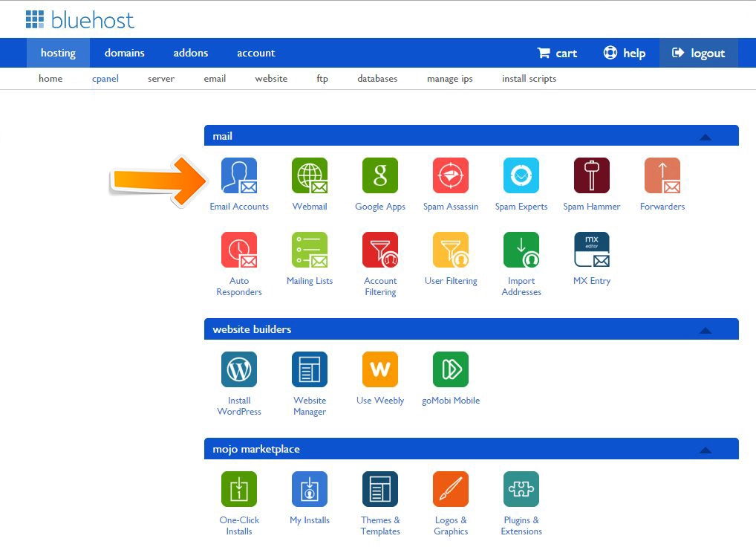
Task: Open manage ips submenu item
Action: coord(450,79)
